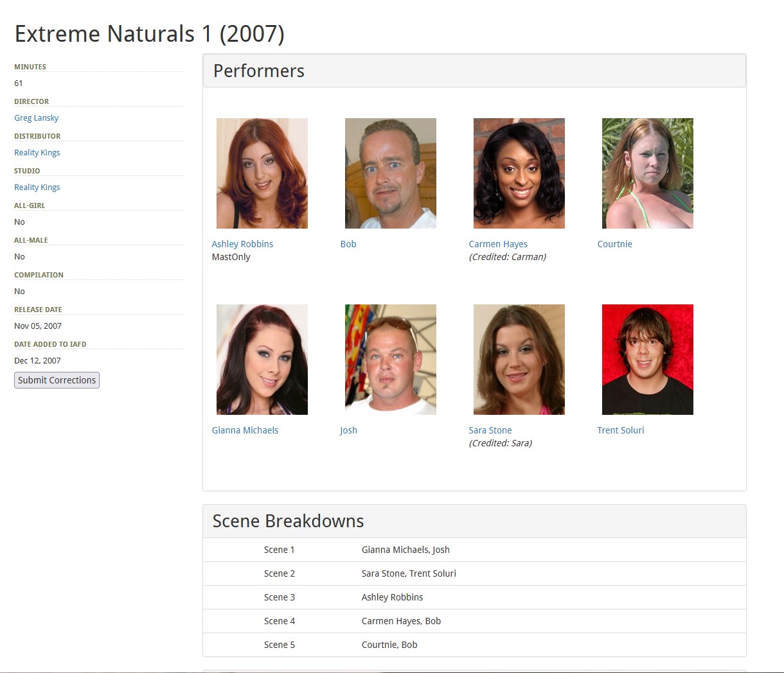Viewport: 784px width, 673px height.
Task: Click the Performers panel heading
Action: pyautogui.click(x=474, y=71)
